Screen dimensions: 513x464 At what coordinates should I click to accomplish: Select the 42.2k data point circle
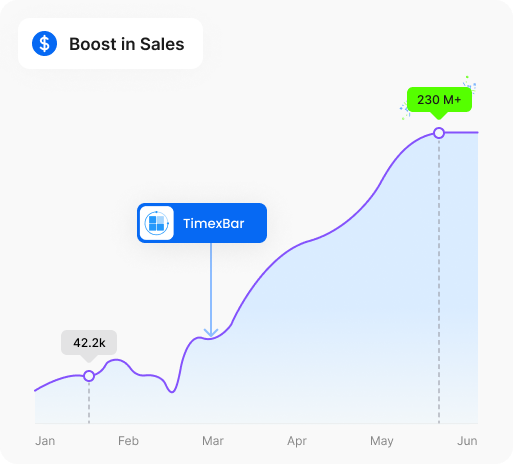coord(89,376)
